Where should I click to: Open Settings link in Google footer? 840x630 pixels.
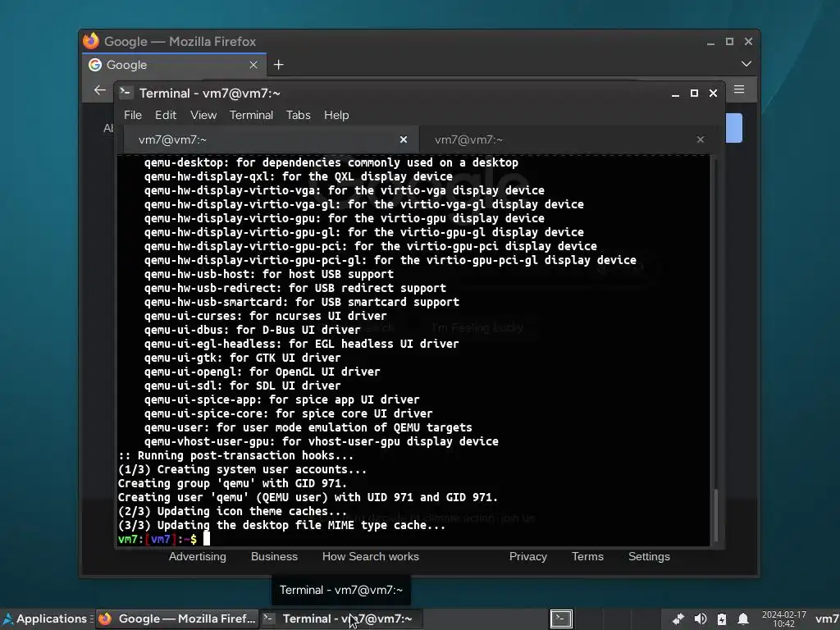click(x=650, y=557)
